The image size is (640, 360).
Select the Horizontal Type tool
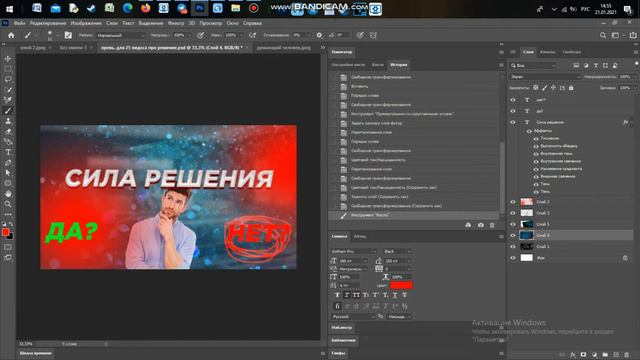click(x=8, y=152)
